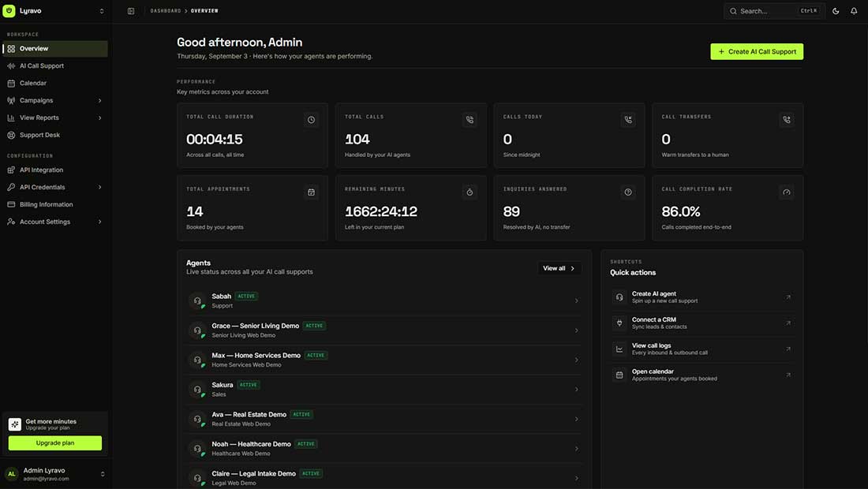Screen dimensions: 868x489
Task: Open the Grace — Senior Living Demo agent row
Action: 384,330
